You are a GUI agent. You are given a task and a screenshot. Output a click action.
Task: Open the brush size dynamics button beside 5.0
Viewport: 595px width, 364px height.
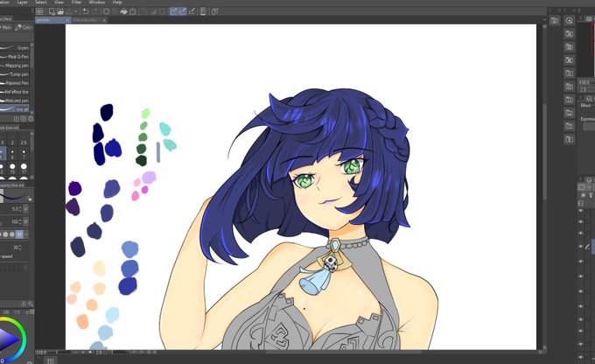pos(25,209)
